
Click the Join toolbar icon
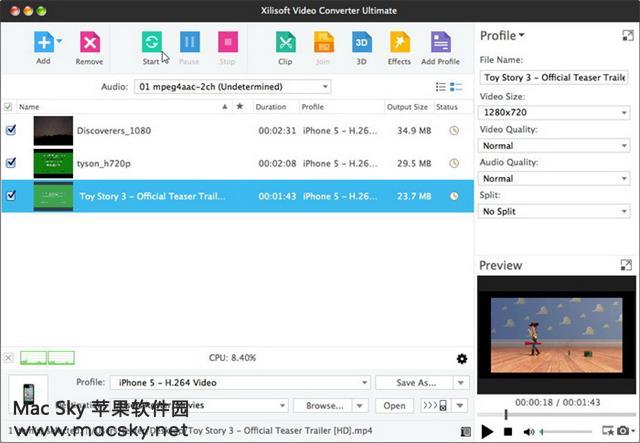click(324, 42)
